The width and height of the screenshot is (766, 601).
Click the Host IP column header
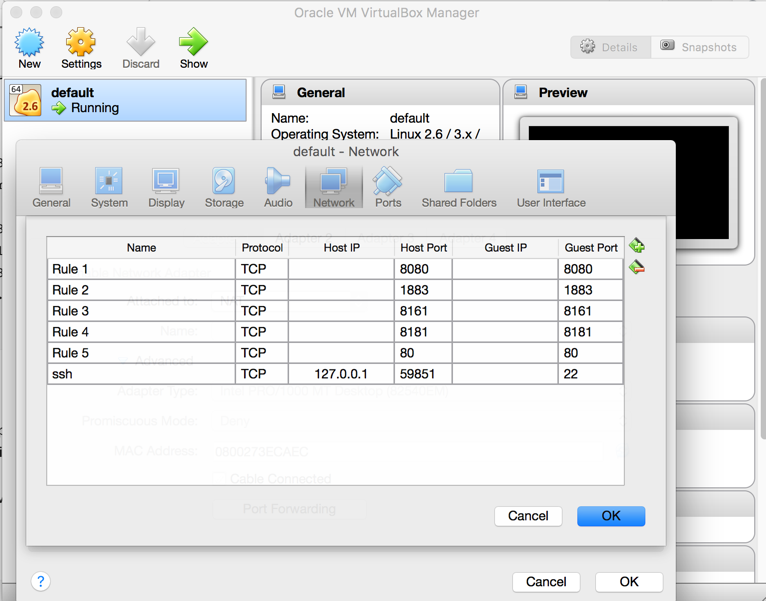(x=341, y=248)
